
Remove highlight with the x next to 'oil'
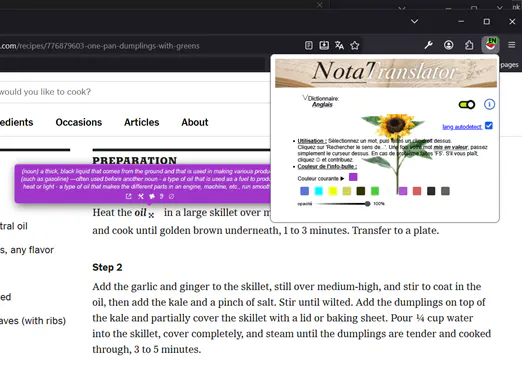pyautogui.click(x=151, y=215)
